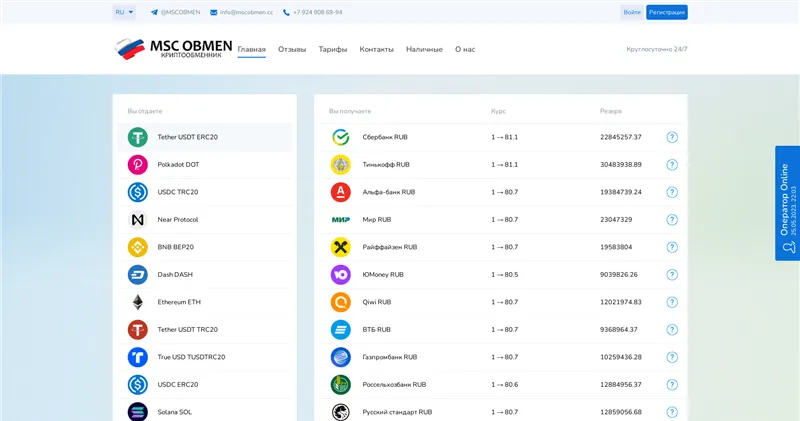This screenshot has height=421, width=800.
Task: Open help icon for Альфа-банк RUB row
Action: 672,192
